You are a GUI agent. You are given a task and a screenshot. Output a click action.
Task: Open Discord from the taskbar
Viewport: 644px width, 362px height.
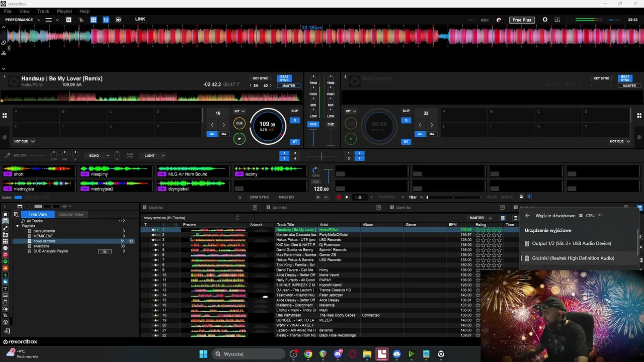click(x=338, y=354)
